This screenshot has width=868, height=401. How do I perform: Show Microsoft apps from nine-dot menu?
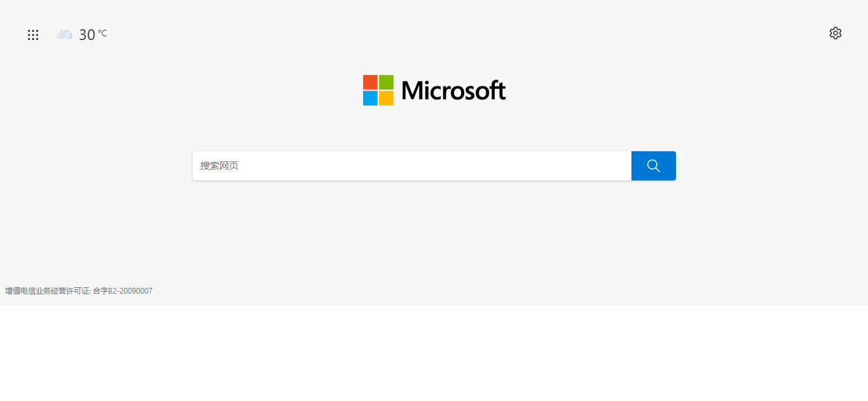click(x=33, y=35)
